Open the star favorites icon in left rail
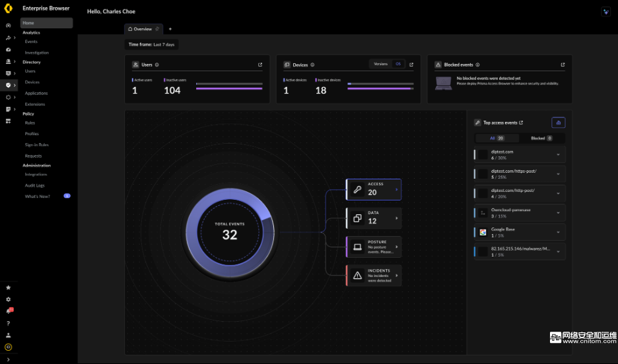This screenshot has width=618, height=364. tap(9, 288)
